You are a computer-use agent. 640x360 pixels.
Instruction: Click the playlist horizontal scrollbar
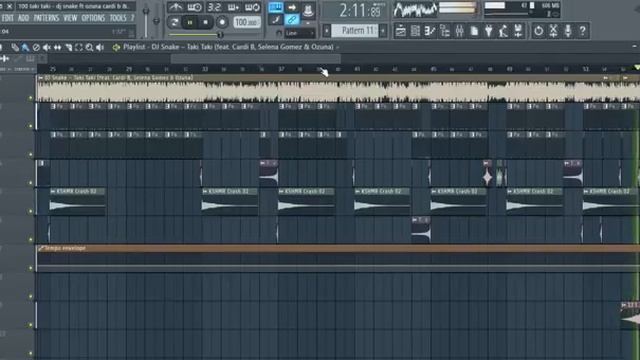(256, 59)
